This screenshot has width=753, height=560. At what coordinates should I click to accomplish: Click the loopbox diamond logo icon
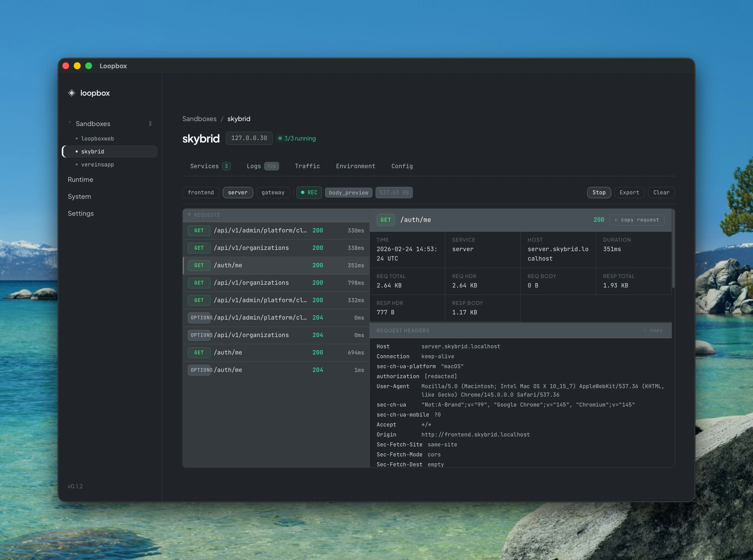pos(71,93)
